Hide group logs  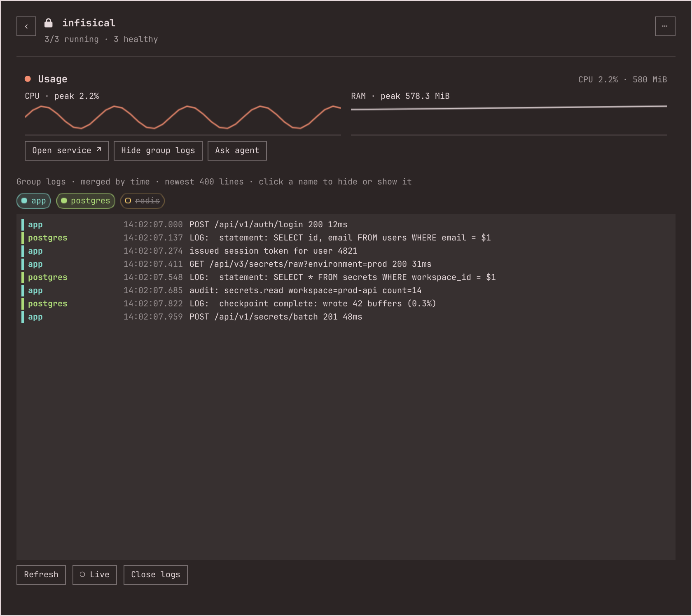[x=158, y=151]
